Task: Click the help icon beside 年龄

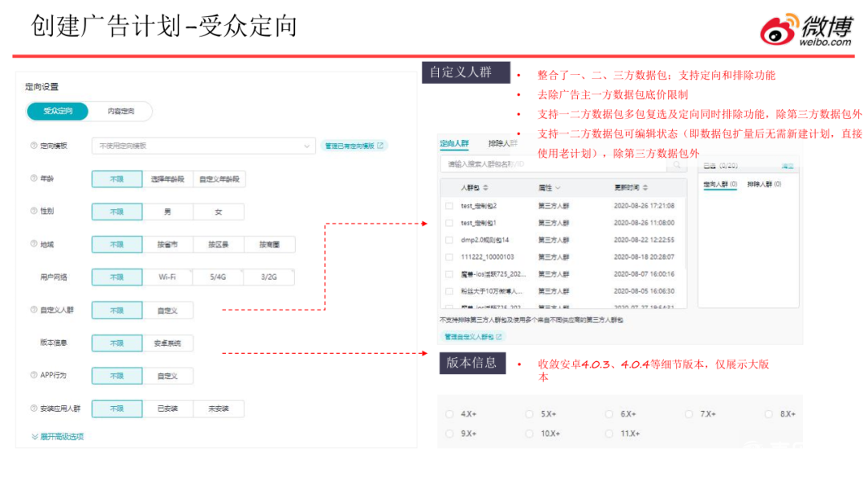Action: click(34, 179)
